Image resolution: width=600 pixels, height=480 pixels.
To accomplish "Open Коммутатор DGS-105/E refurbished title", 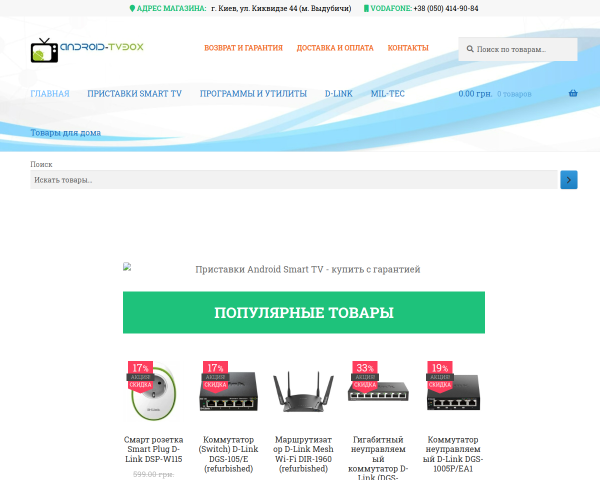I will pos(228,454).
